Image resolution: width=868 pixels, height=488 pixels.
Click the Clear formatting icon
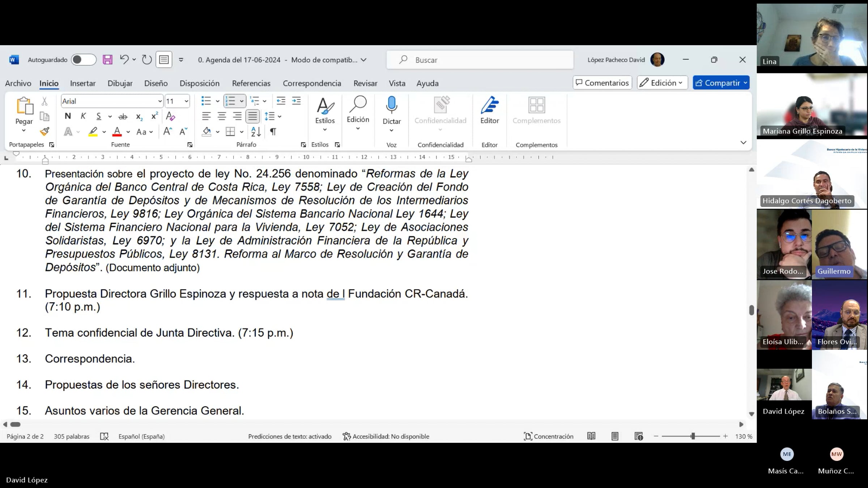coord(170,116)
